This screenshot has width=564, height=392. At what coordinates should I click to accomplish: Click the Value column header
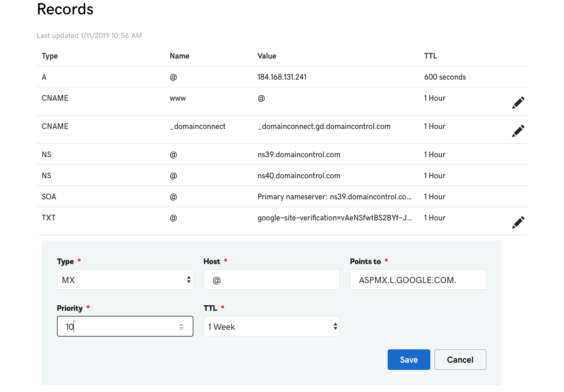(x=267, y=56)
